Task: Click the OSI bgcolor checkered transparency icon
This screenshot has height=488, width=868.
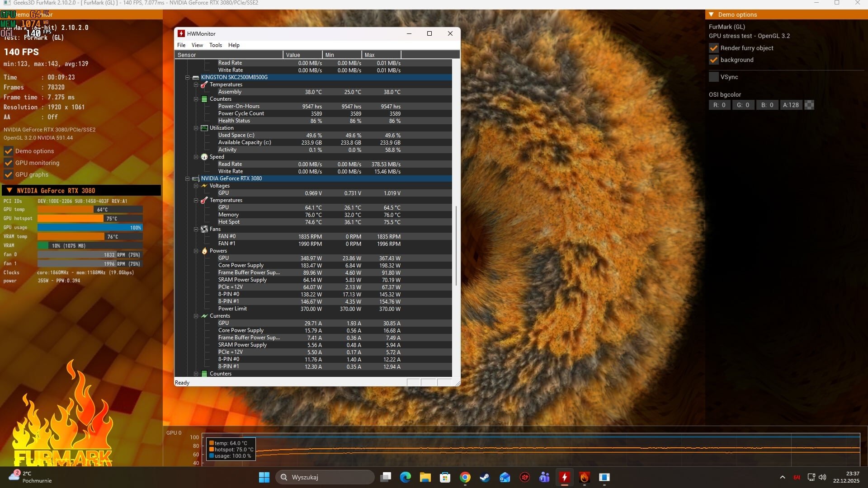Action: coord(809,105)
